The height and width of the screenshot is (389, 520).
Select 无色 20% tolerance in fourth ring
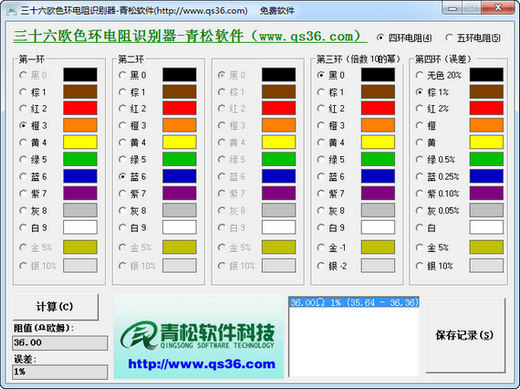(438, 75)
